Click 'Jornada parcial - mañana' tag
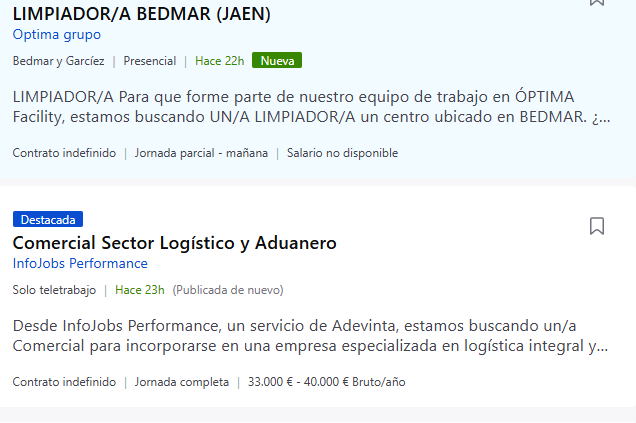This screenshot has height=423, width=636. point(201,153)
